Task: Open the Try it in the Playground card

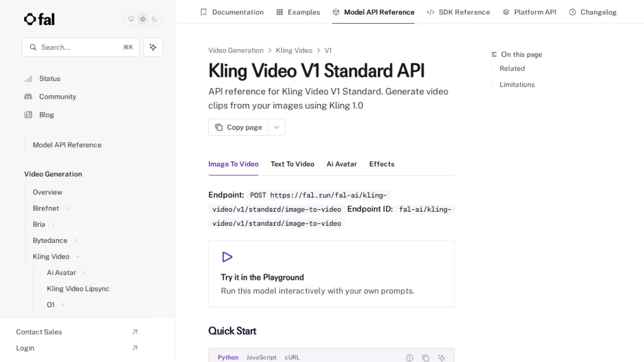Action: (x=331, y=274)
